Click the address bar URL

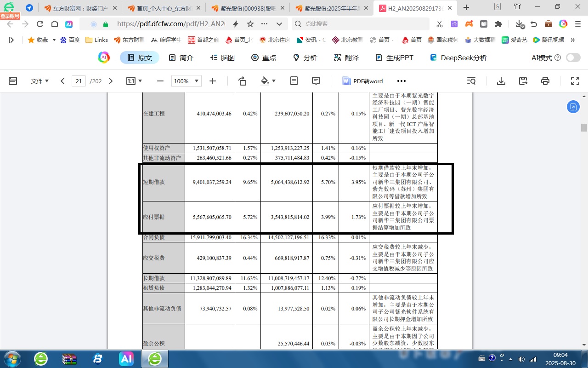pos(171,24)
